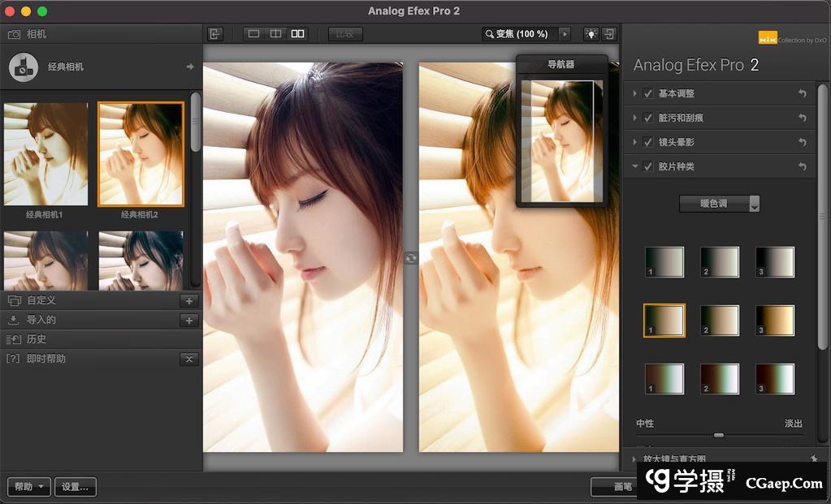Hide the left panel using toolbar icon
This screenshot has width=831, height=504.
pyautogui.click(x=214, y=34)
